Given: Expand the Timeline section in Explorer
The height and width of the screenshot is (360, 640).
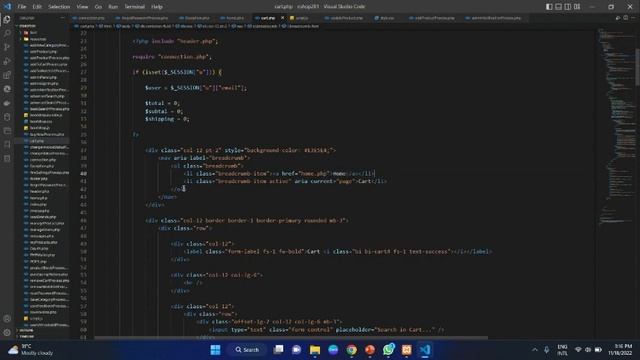Looking at the screenshot, I should coord(27,336).
